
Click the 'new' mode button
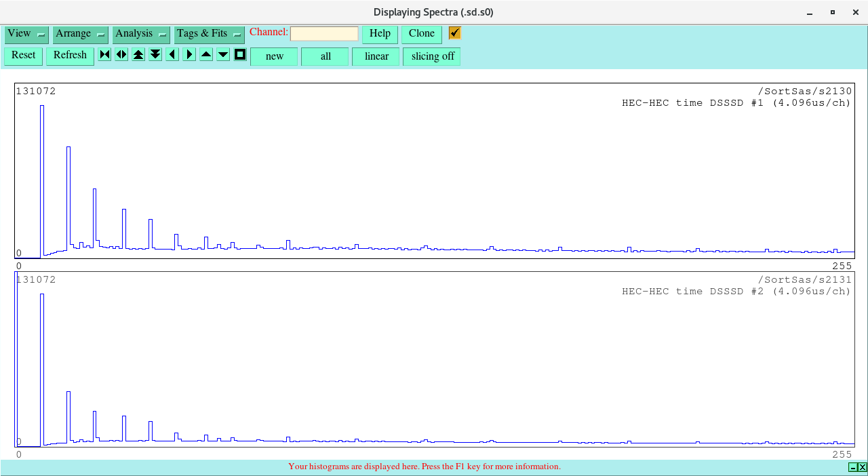(x=274, y=56)
